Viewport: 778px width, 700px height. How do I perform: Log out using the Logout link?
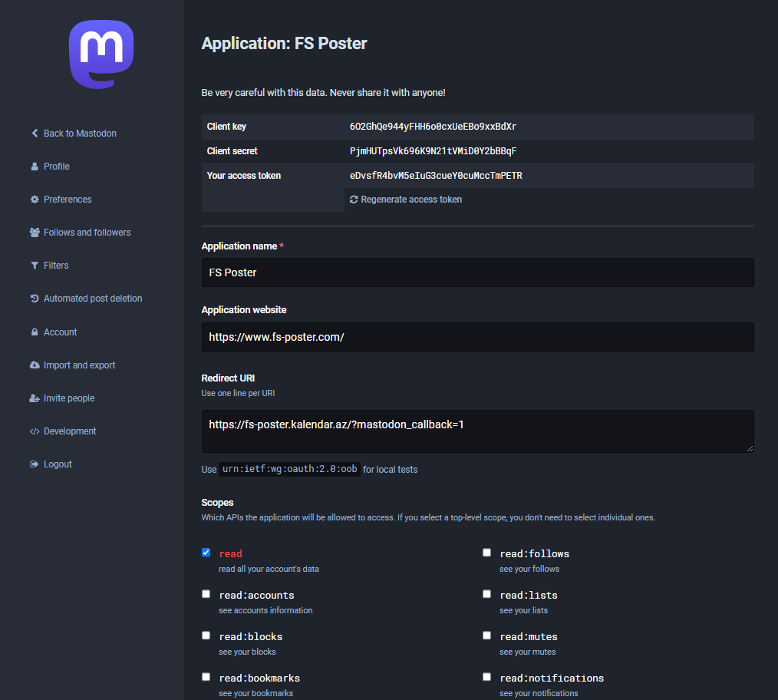point(58,464)
